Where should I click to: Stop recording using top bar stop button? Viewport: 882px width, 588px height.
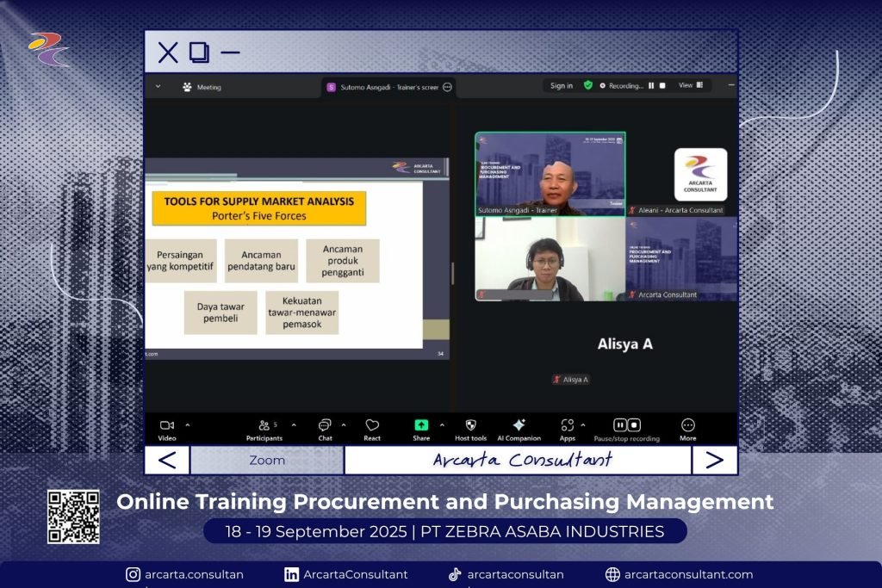point(662,85)
